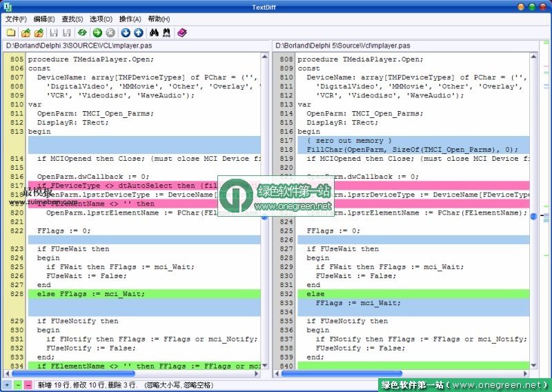Click the blue position marker on right pane scrollbar

tap(533, 216)
